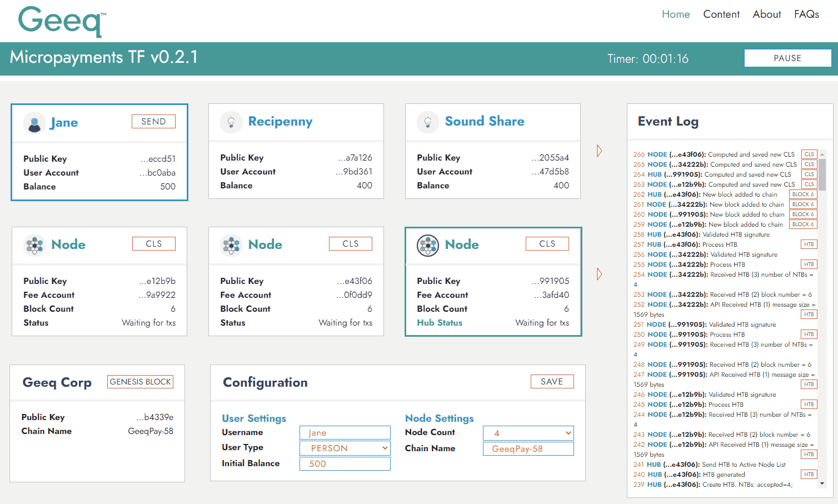Click Jane's balance value 500

(168, 187)
